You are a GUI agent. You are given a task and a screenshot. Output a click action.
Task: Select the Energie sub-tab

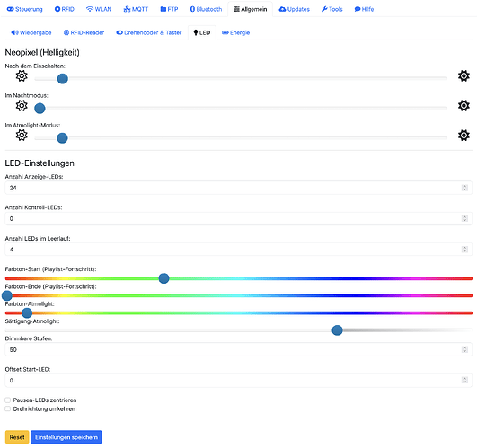(236, 32)
